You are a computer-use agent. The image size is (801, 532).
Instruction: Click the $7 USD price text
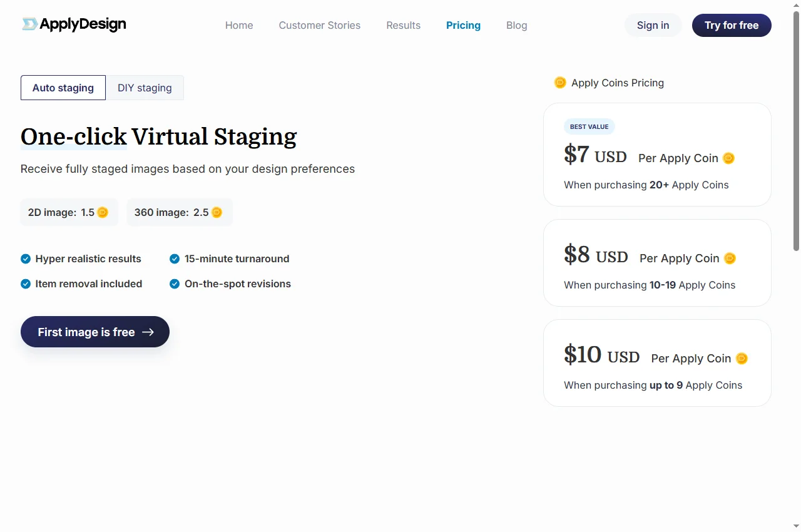(595, 154)
